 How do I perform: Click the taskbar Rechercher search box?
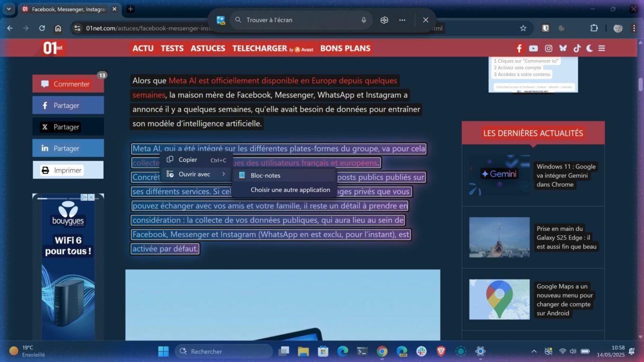pos(224,351)
